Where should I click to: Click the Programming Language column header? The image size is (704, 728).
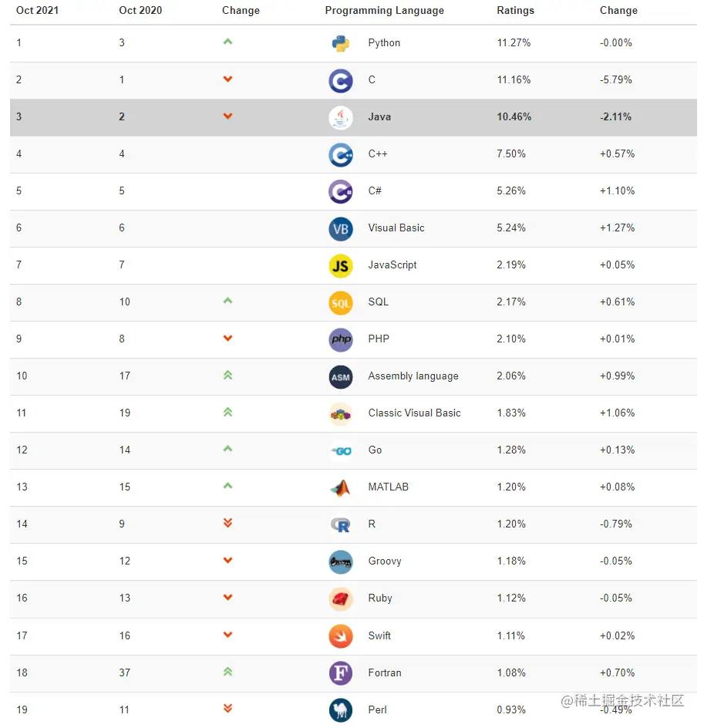click(384, 11)
